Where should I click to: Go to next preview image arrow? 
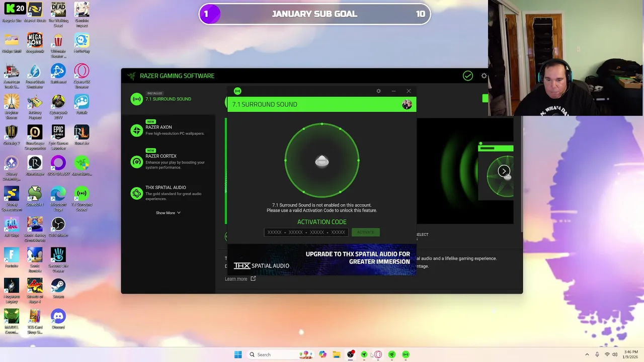[504, 171]
